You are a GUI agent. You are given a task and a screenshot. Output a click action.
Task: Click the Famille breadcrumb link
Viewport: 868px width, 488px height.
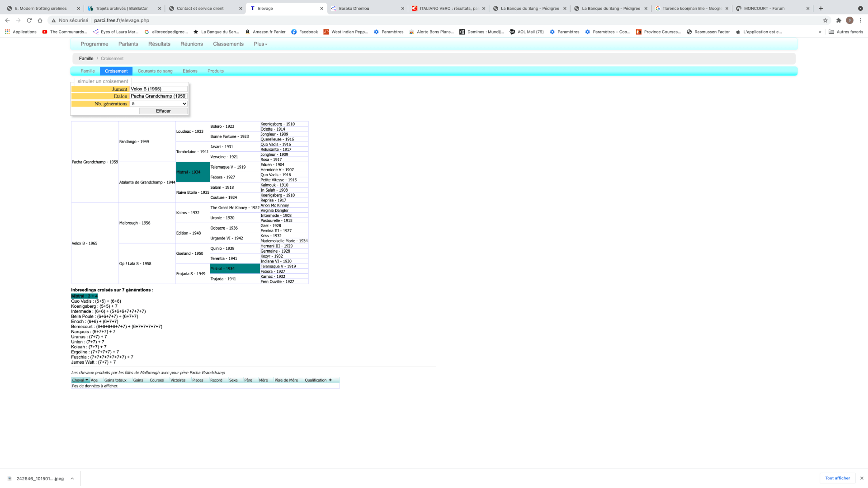(86, 59)
